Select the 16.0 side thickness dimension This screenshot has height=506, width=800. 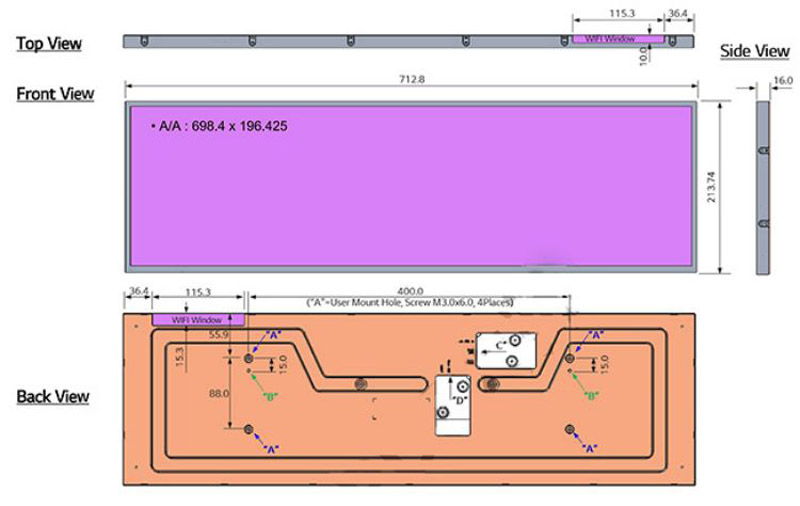tap(783, 81)
